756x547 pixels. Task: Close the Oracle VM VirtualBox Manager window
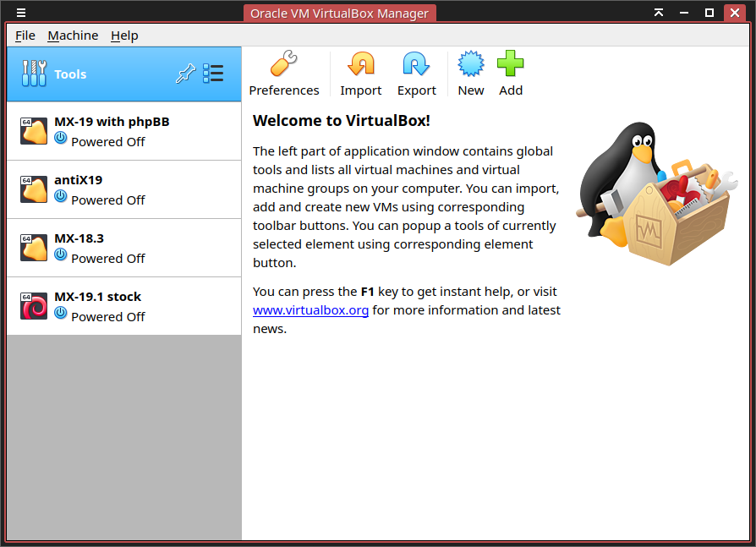point(735,13)
